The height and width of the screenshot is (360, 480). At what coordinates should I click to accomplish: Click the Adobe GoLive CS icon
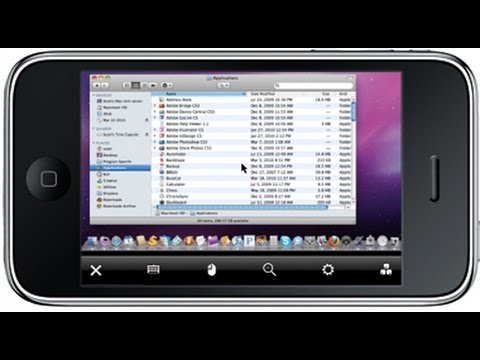pos(162,118)
